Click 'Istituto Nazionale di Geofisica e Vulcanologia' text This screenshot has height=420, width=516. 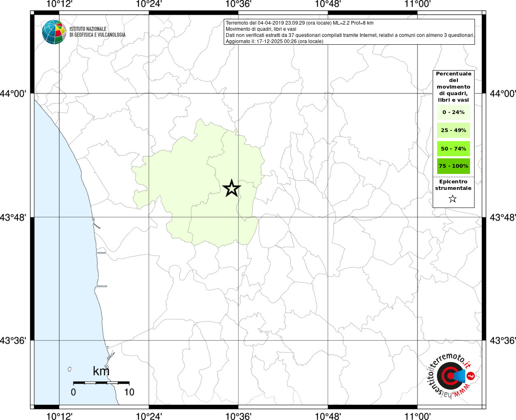point(98,32)
